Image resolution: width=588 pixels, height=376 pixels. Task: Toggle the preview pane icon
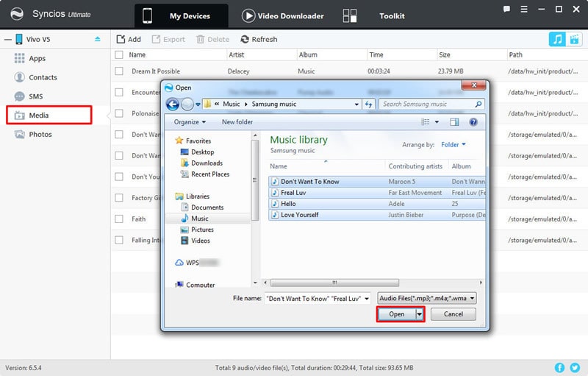pos(454,122)
